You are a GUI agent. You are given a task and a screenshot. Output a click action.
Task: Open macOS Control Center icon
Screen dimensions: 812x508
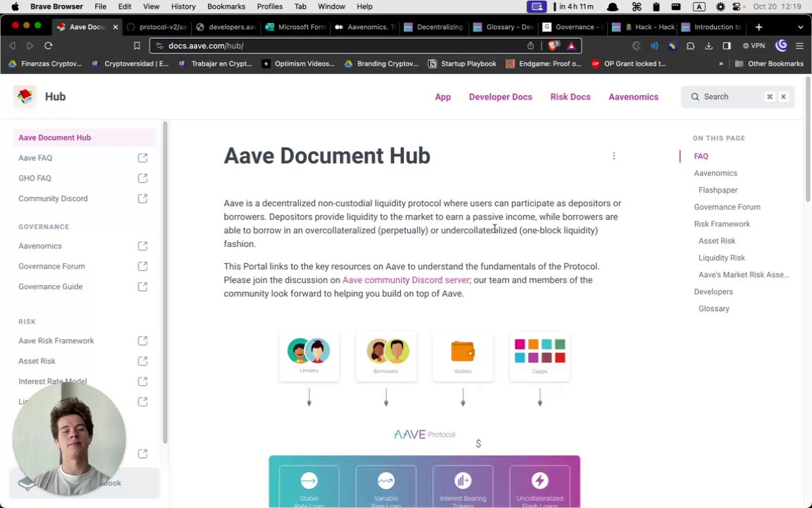pyautogui.click(x=737, y=7)
